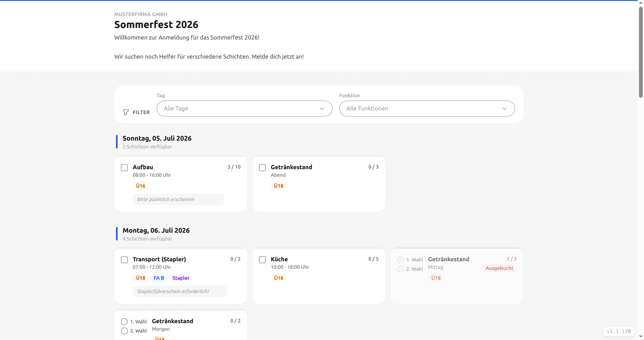Choose 2. Wahl for Getränkestand Morgen

pos(124,331)
